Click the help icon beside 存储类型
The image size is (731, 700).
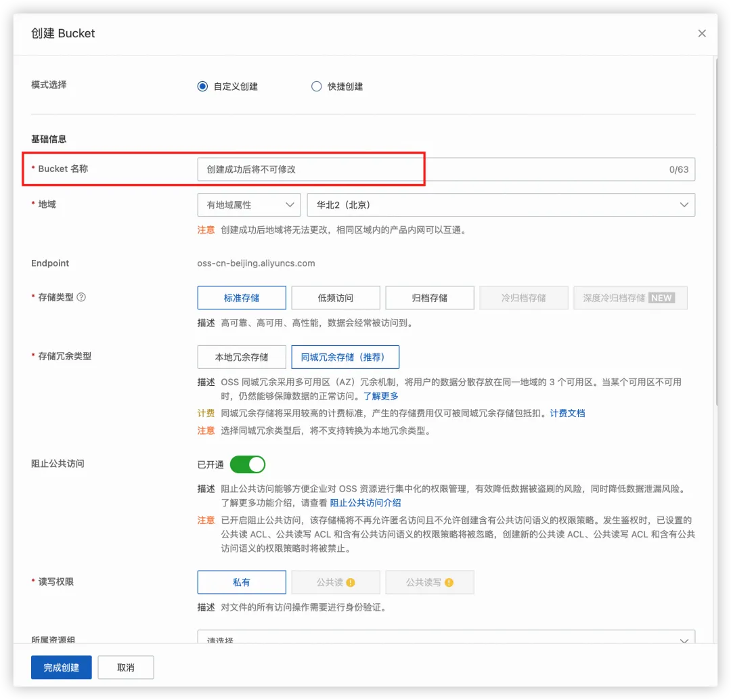(x=81, y=297)
